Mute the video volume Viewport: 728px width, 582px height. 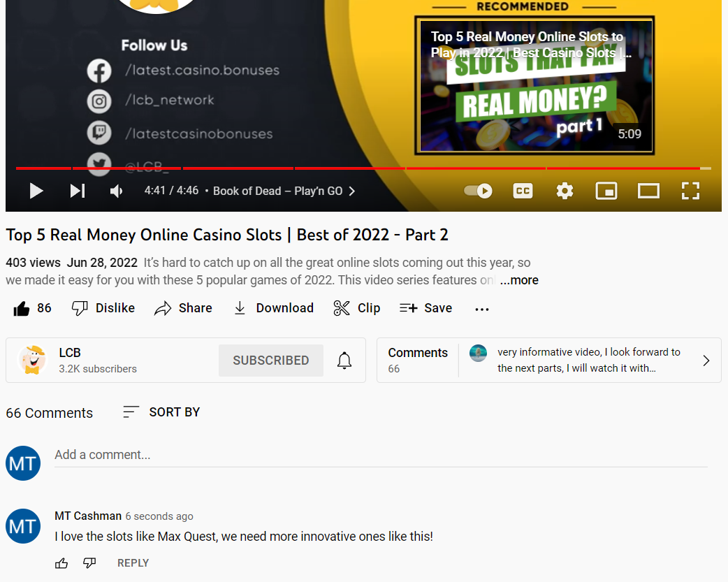click(x=117, y=191)
